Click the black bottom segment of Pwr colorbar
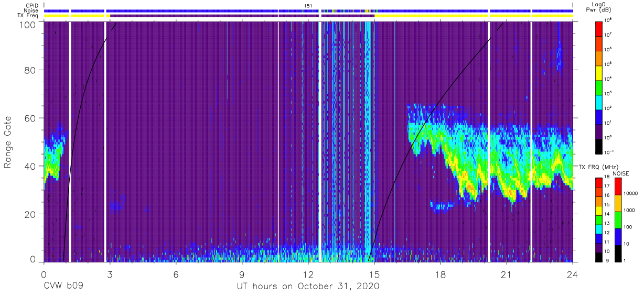The image size is (644, 297). [x=598, y=147]
